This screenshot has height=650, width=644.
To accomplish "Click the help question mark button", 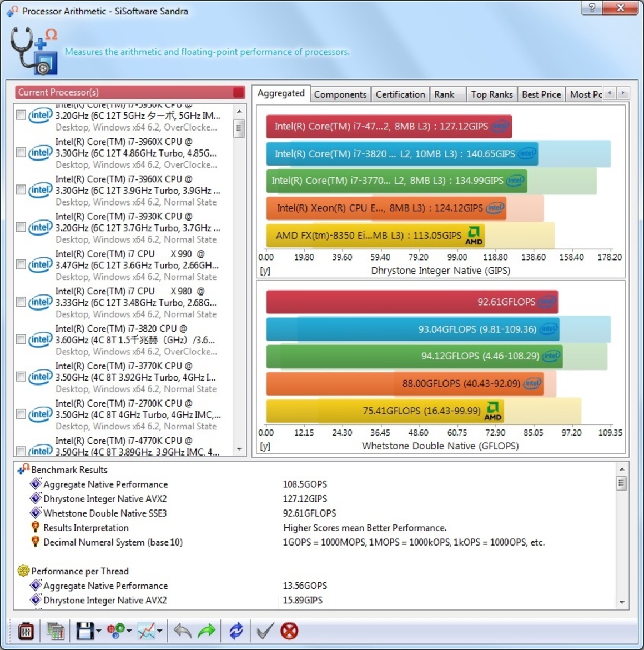I will [x=592, y=8].
